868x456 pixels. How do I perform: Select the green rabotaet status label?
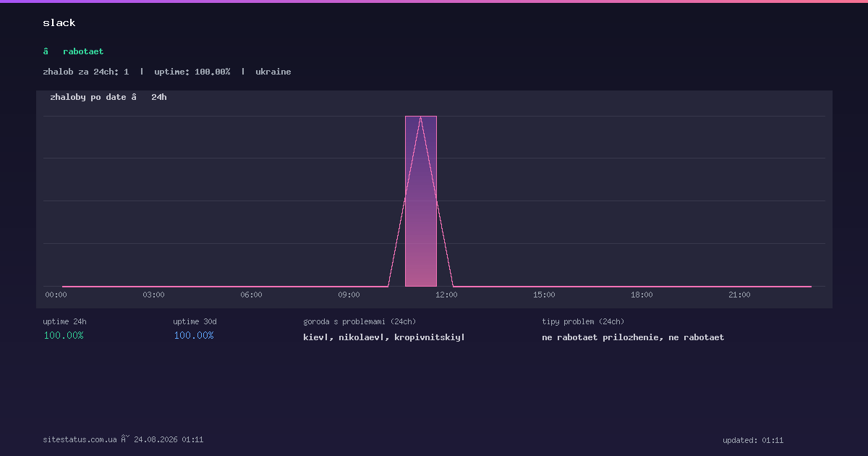[x=83, y=51]
